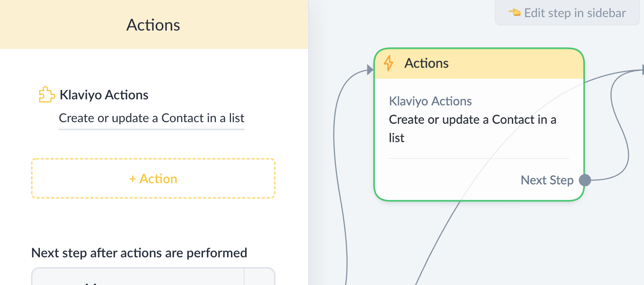Select the Klaviyo Actions title in sidebar

tap(104, 95)
